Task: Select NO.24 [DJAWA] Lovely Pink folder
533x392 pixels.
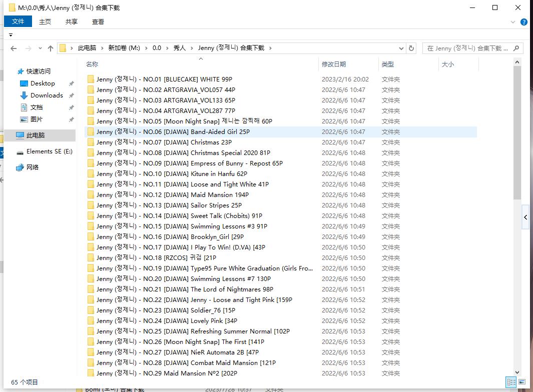Action: [x=280, y=320]
